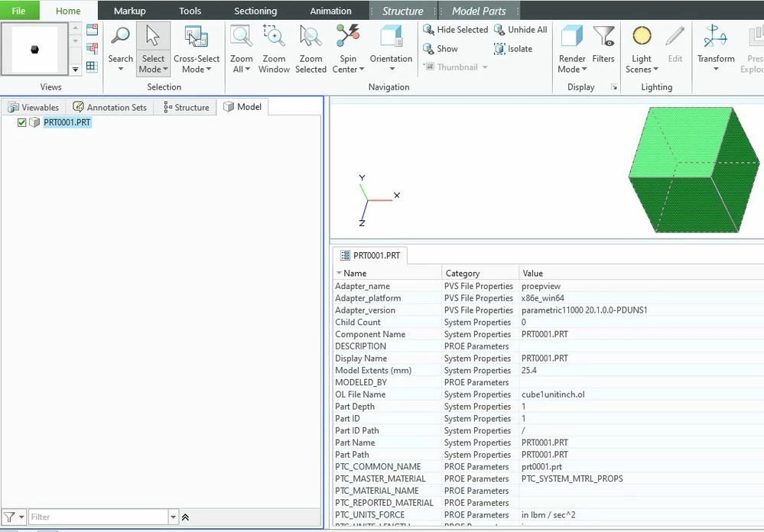Viewport: 764px width, 532px height.
Task: Open the Structure ribbon tab
Action: click(x=402, y=11)
